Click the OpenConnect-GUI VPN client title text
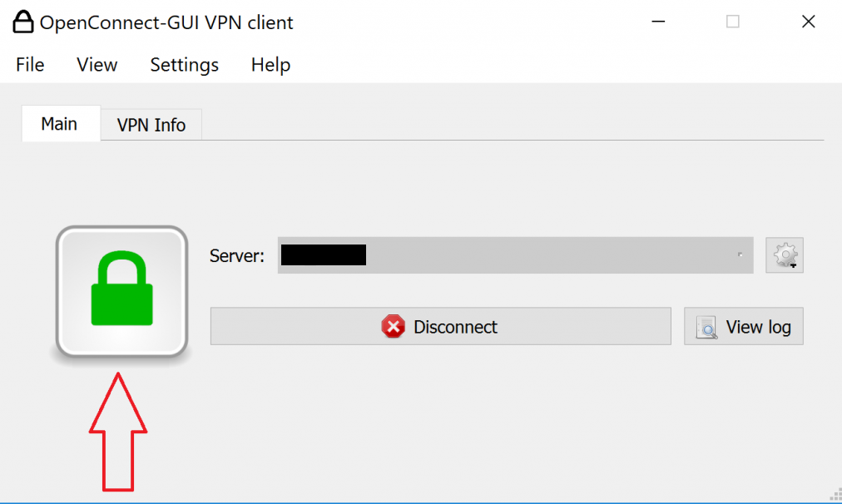842x504 pixels. pos(166,22)
